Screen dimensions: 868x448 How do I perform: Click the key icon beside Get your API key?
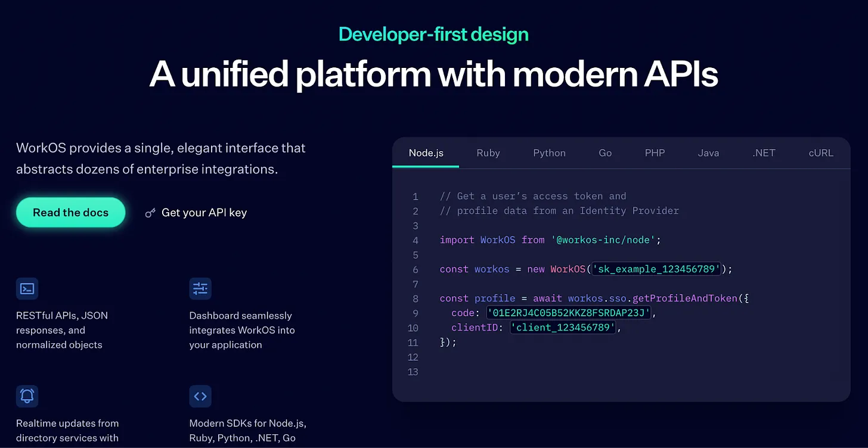[x=150, y=213]
